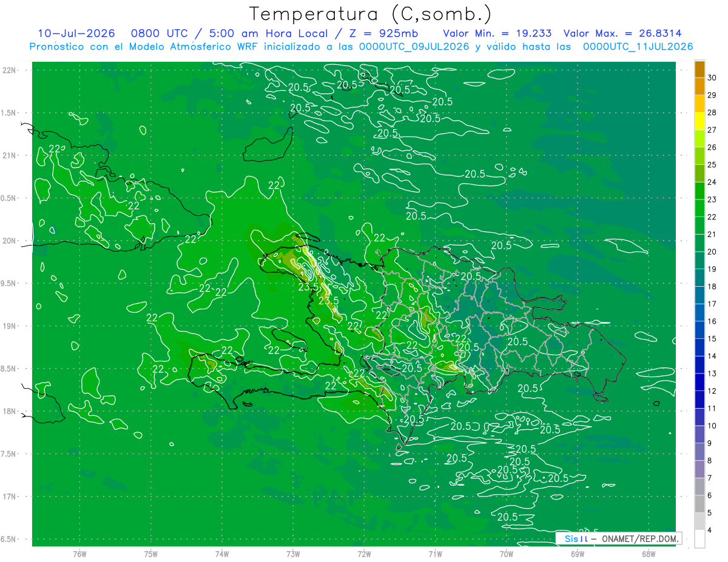Click the "16" label on the color scale

712,321
